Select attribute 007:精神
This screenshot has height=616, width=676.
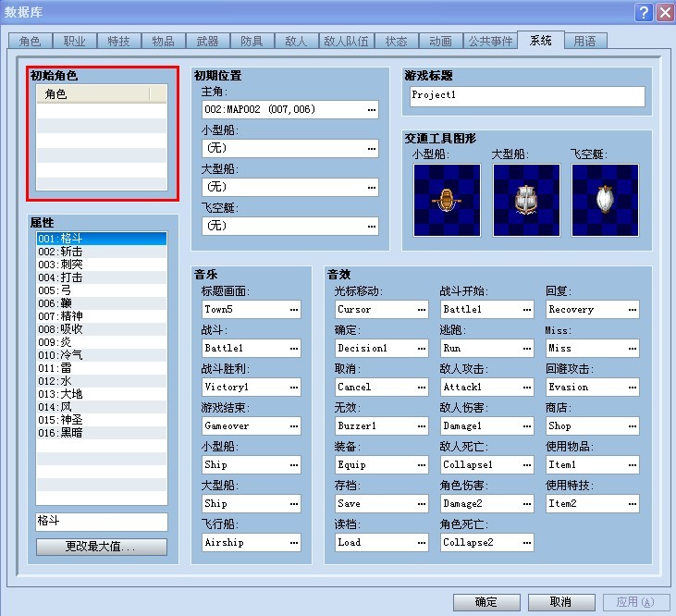[x=102, y=316]
